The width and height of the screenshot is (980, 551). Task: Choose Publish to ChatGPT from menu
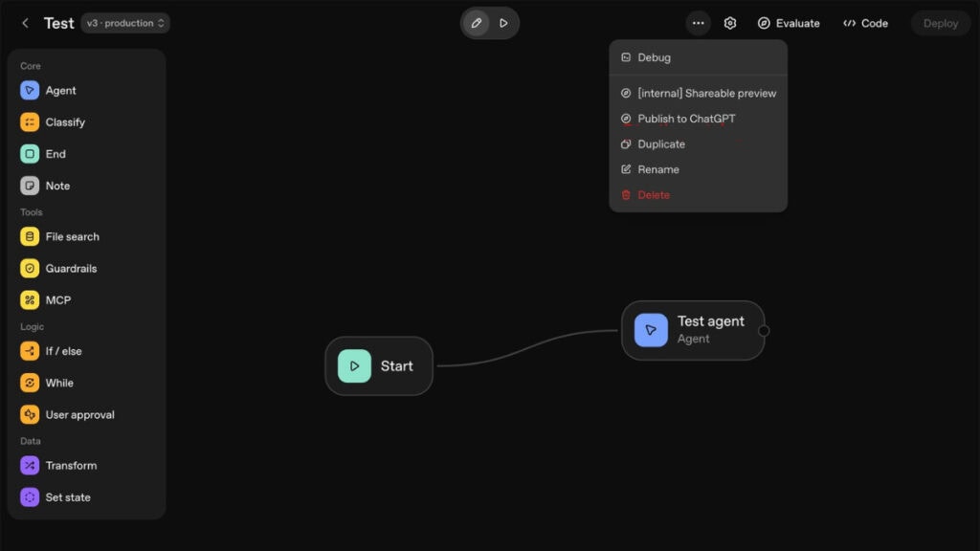(686, 119)
